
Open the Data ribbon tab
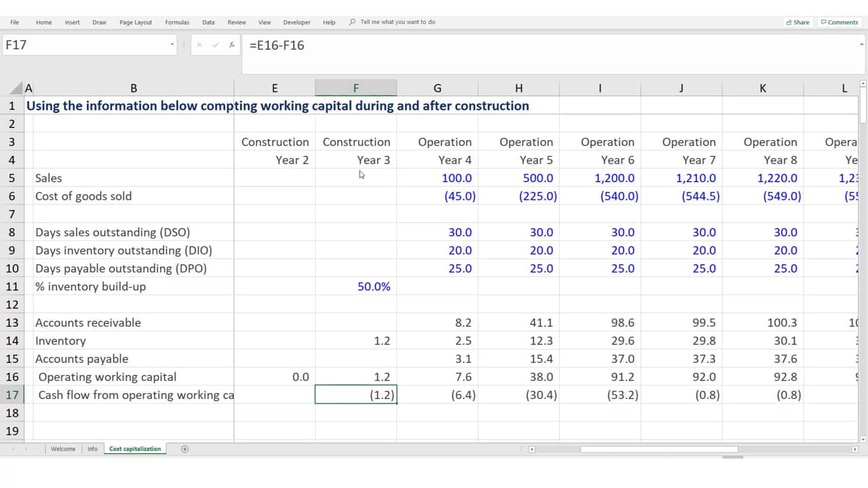click(208, 22)
